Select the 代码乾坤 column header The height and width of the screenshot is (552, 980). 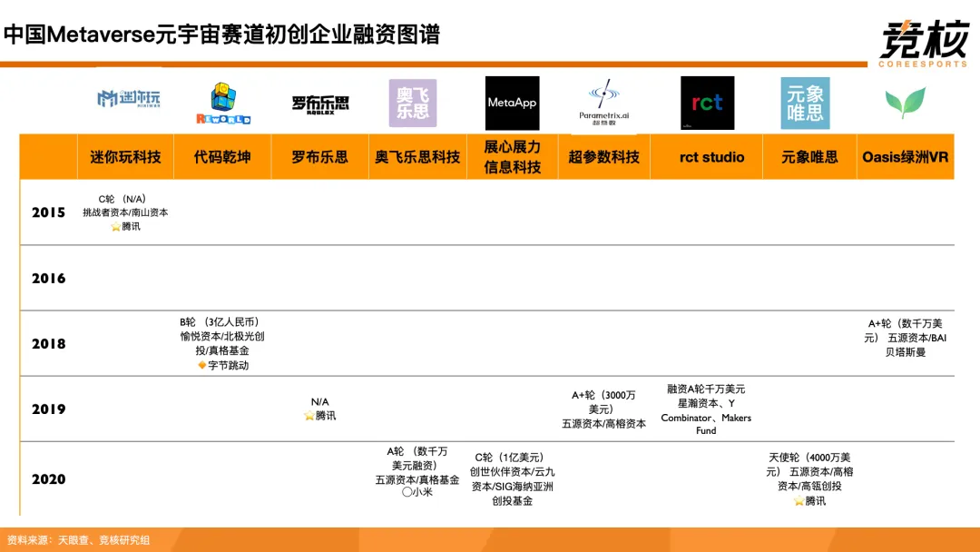click(x=222, y=157)
